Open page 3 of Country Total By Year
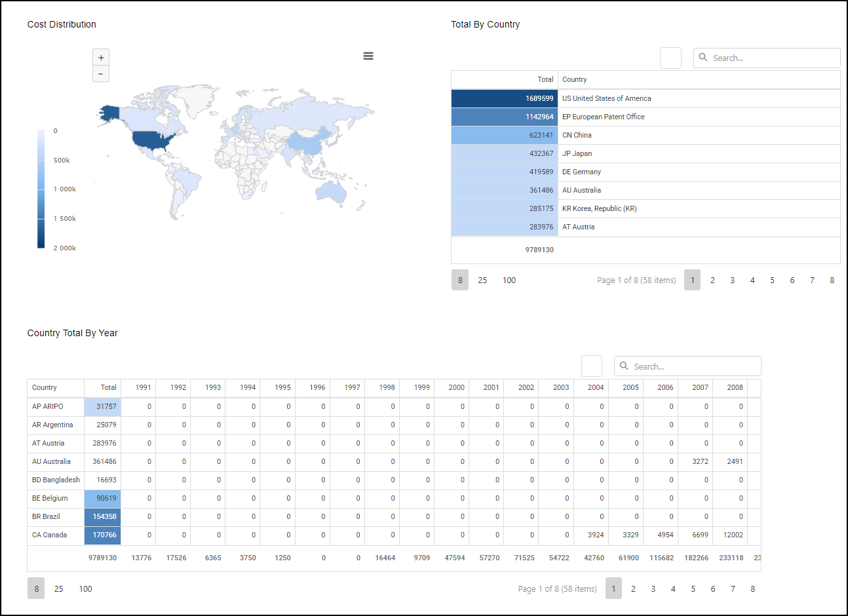The height and width of the screenshot is (616, 848). (653, 589)
